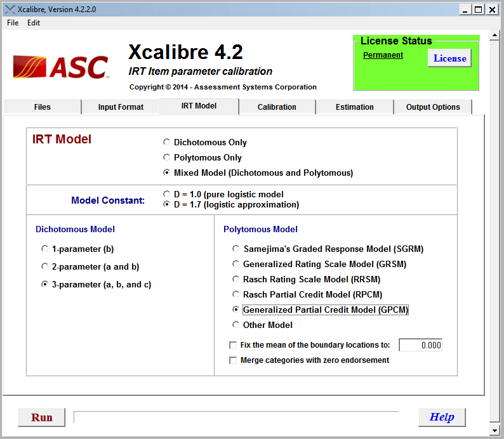This screenshot has width=504, height=439.
Task: Open the Edit menu
Action: [x=34, y=23]
